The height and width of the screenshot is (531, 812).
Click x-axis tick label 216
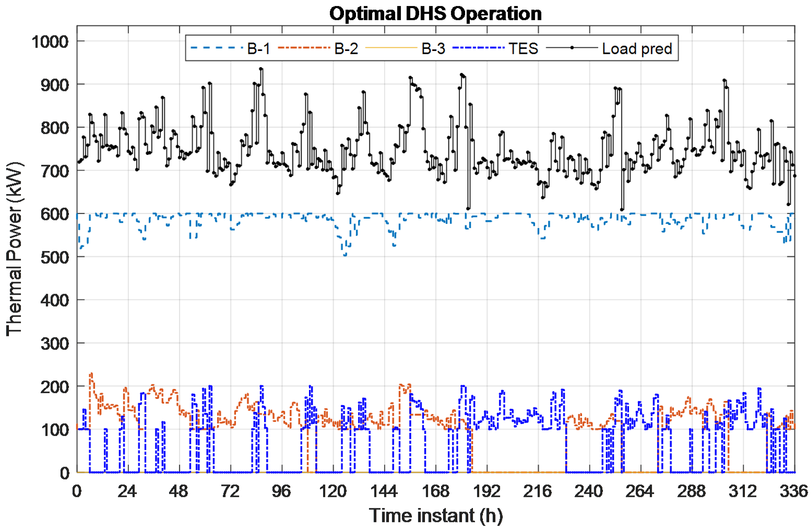coord(538,492)
